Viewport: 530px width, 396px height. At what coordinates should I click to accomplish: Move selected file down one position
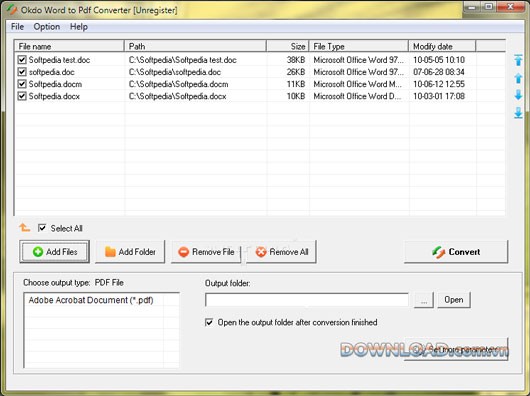click(x=518, y=95)
